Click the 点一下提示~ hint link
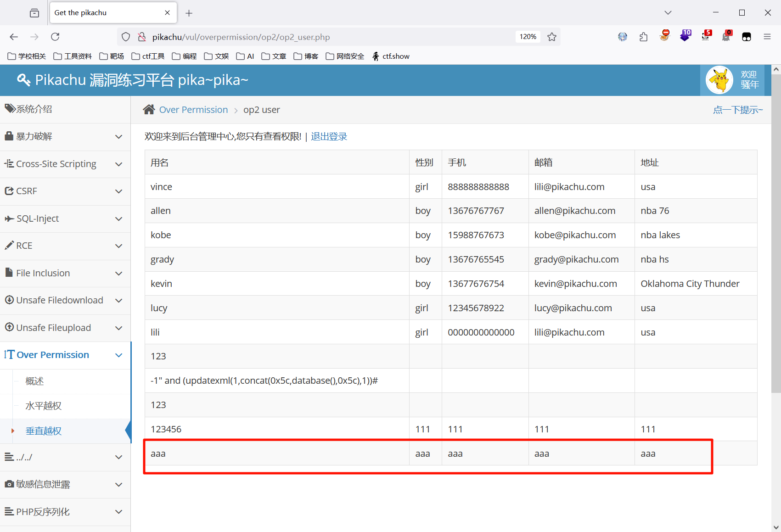781x532 pixels. coord(738,110)
